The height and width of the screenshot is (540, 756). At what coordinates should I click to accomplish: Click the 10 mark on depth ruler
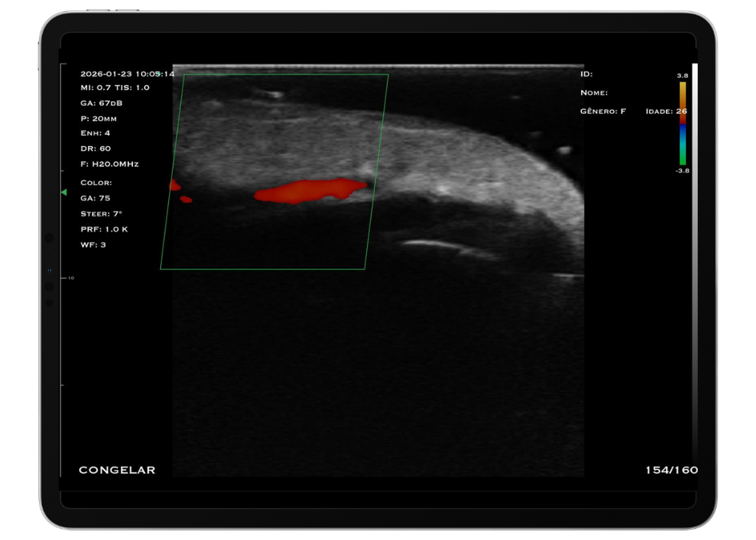[x=71, y=278]
